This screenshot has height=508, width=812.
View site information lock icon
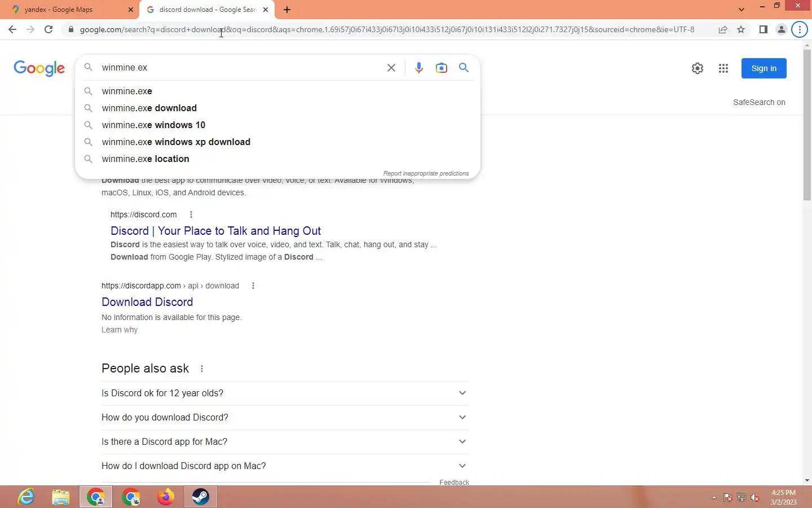coord(70,29)
